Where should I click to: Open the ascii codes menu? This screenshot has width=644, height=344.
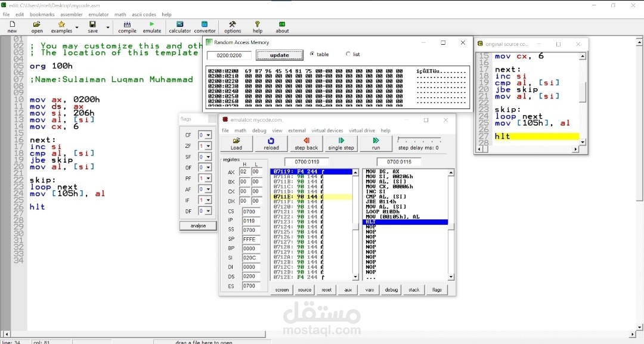(144, 14)
